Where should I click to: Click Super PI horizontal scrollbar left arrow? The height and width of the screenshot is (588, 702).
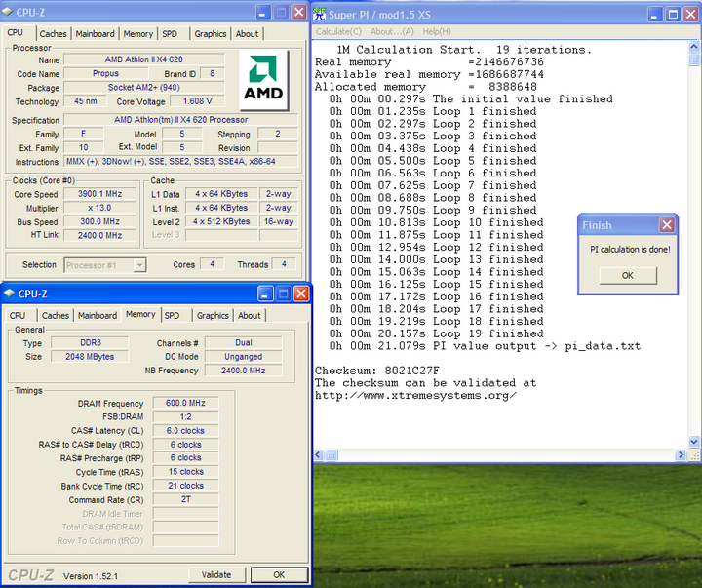(x=318, y=455)
